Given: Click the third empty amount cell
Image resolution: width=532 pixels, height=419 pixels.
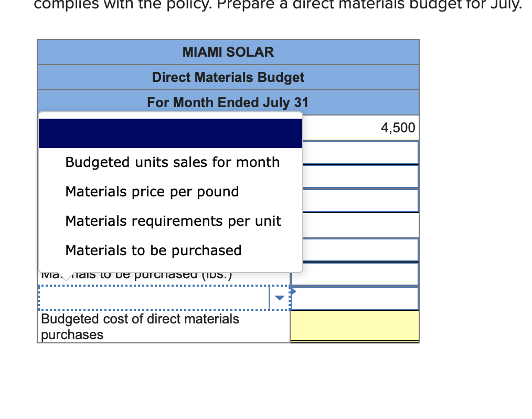Looking at the screenshot, I should point(354,200).
